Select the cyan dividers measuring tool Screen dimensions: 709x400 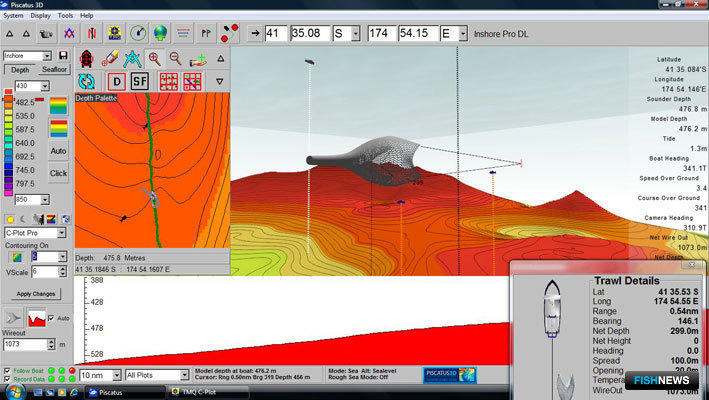coord(132,59)
